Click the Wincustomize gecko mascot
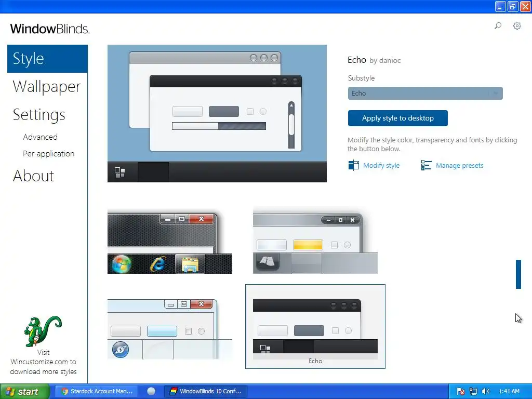 tap(43, 331)
